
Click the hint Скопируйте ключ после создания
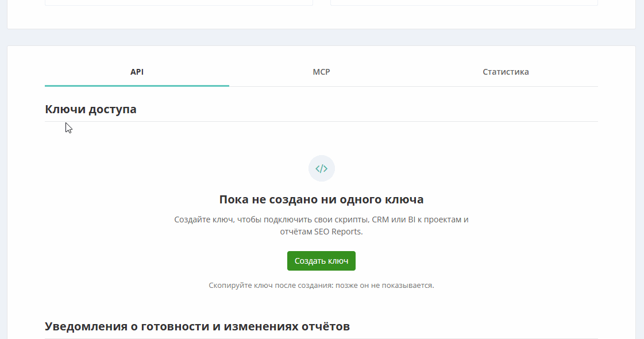[x=321, y=285]
